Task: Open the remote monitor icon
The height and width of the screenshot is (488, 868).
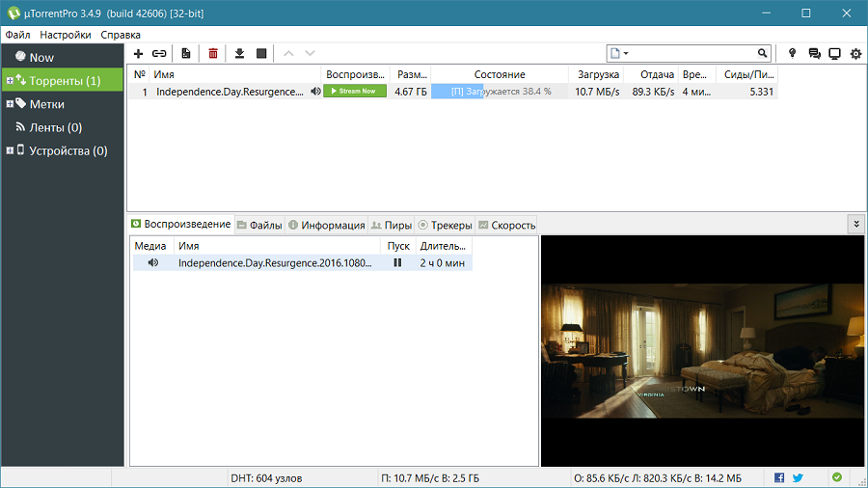Action: [835, 54]
